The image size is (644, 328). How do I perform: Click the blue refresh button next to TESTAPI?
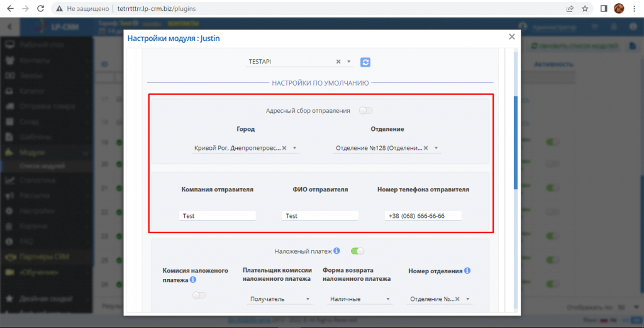pyautogui.click(x=365, y=62)
